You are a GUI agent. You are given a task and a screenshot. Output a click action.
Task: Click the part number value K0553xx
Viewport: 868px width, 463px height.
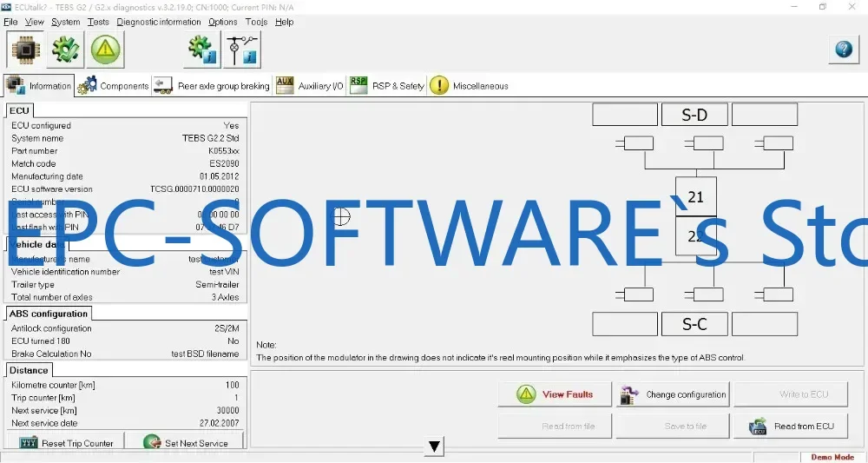(224, 151)
